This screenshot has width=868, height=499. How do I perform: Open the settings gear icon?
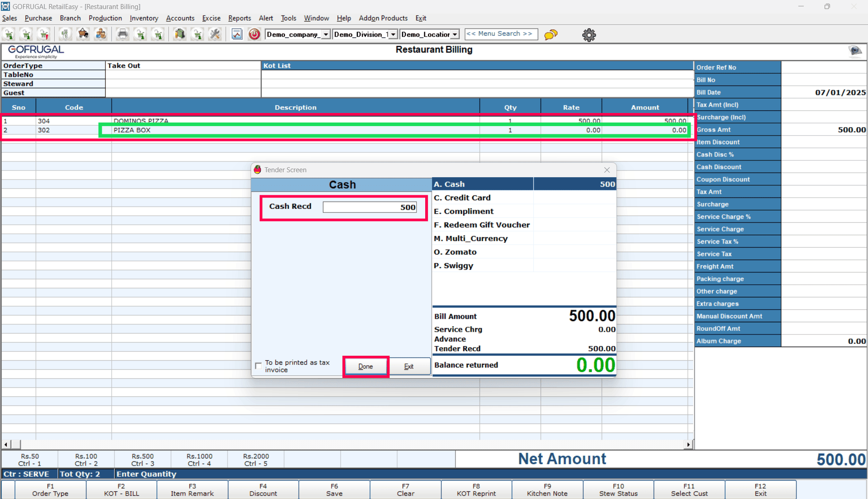click(589, 35)
